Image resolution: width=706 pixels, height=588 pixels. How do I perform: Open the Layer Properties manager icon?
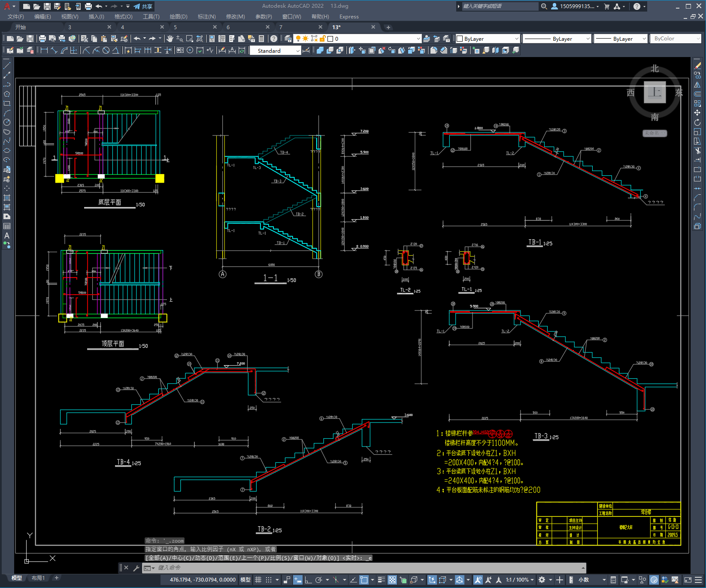click(x=288, y=39)
